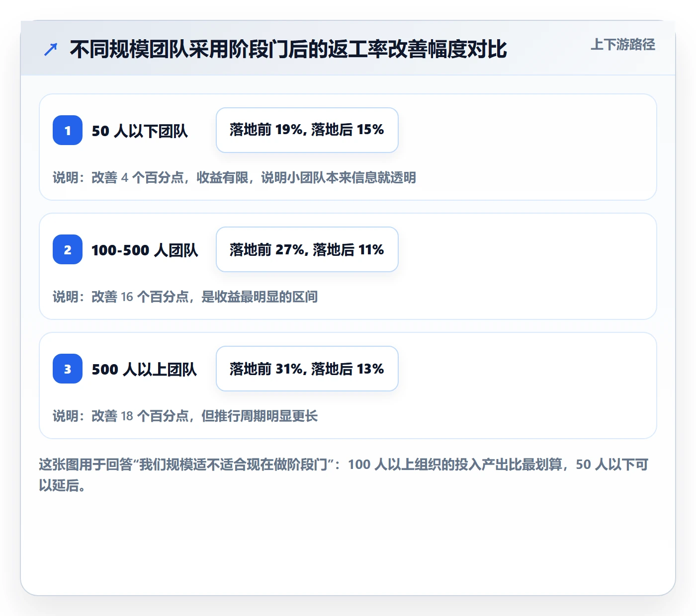Click the number 2 badge icon
The width and height of the screenshot is (696, 616).
68,249
